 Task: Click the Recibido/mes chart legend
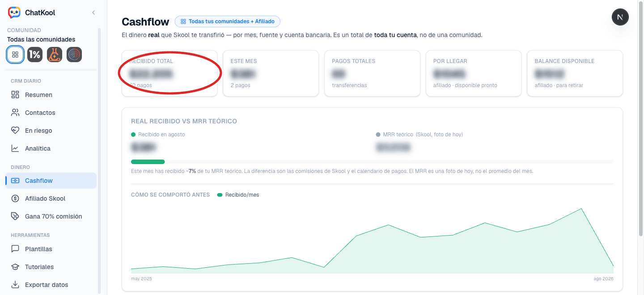tap(238, 195)
